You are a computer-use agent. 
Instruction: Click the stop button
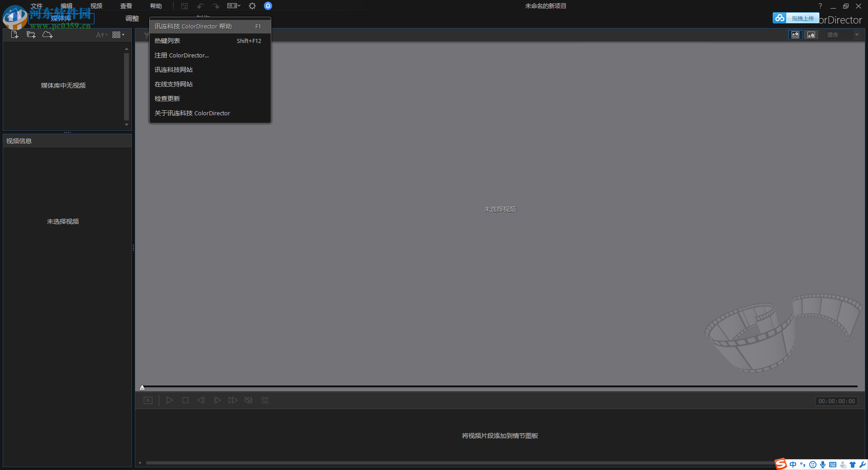(x=185, y=400)
